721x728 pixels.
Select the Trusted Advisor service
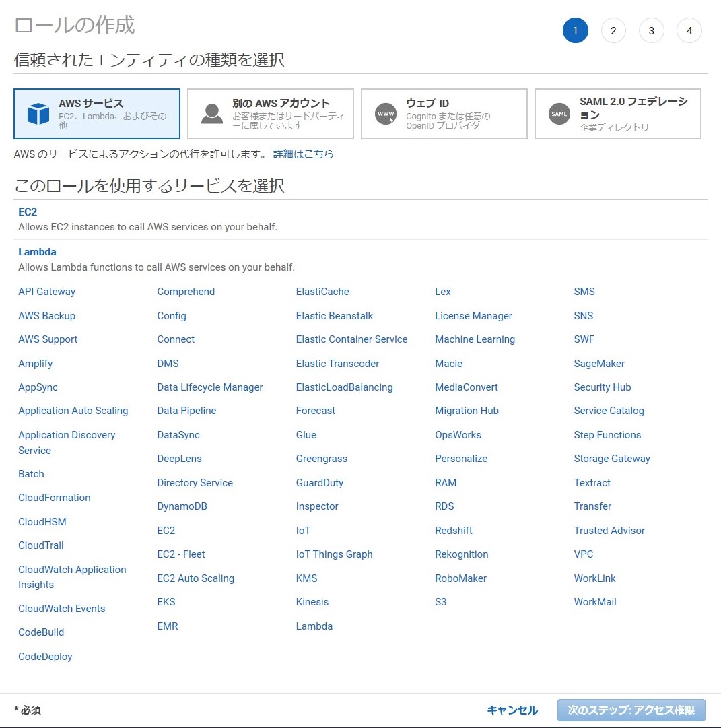pos(609,531)
